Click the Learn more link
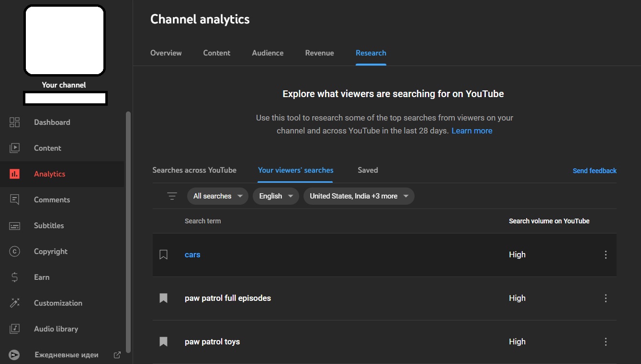641x364 pixels. [x=472, y=131]
